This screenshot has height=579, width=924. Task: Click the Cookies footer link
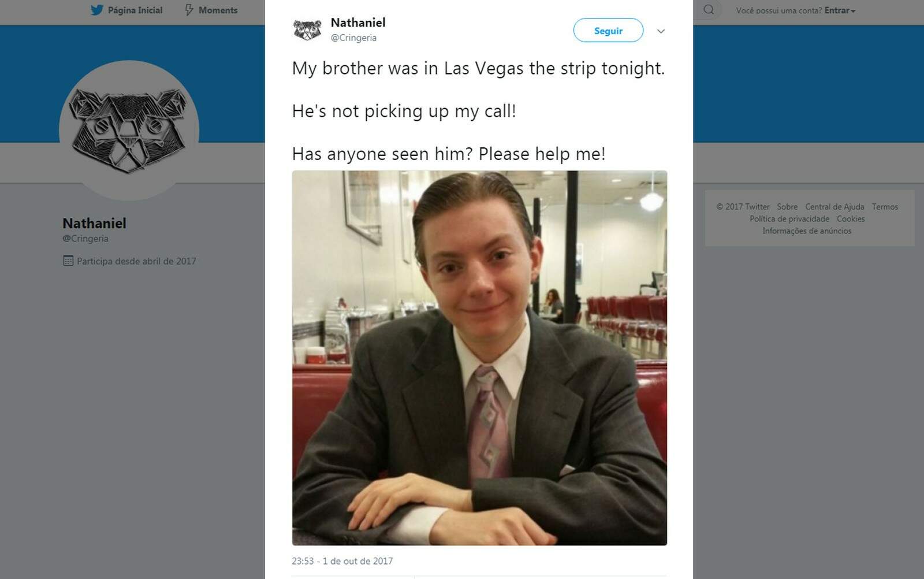(x=851, y=219)
